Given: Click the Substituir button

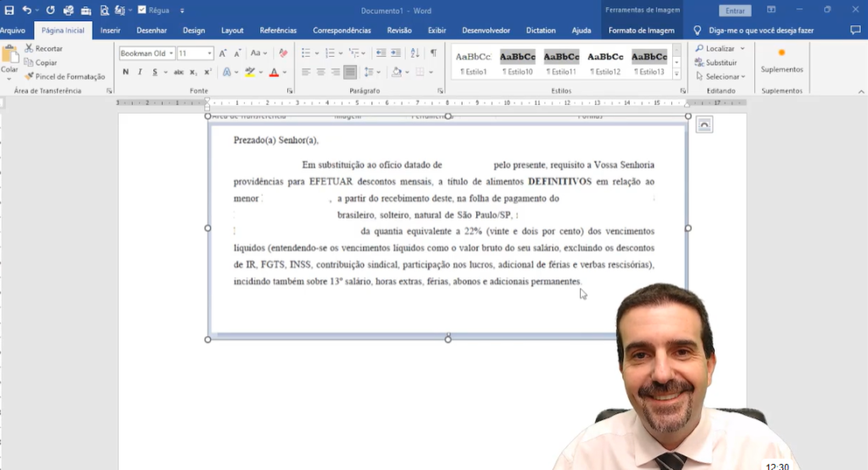Looking at the screenshot, I should pyautogui.click(x=715, y=63).
